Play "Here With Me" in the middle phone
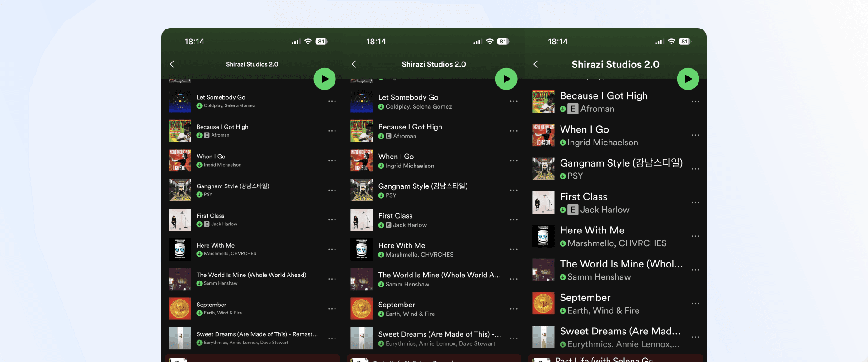The image size is (868, 362). 401,245
